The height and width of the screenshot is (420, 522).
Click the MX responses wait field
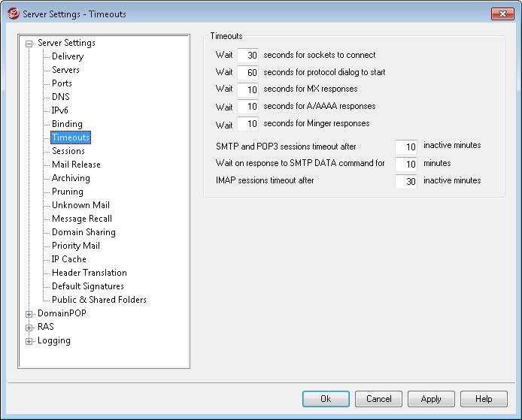click(247, 89)
